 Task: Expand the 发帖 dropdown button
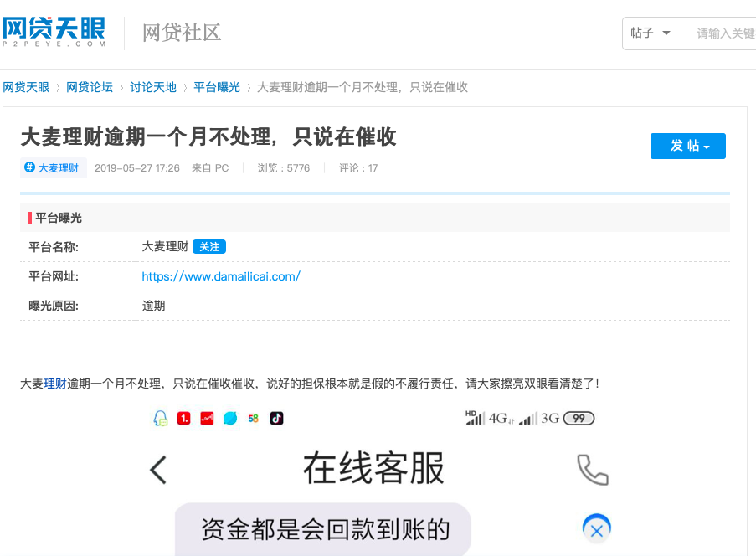[x=687, y=145]
